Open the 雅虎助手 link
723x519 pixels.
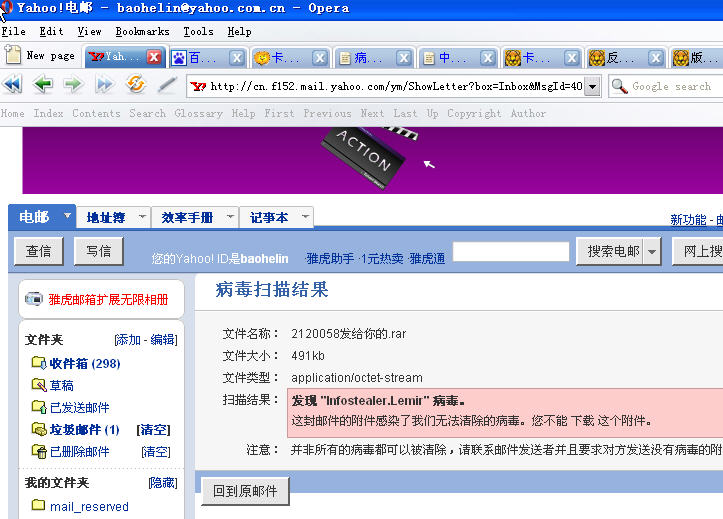pos(330,259)
